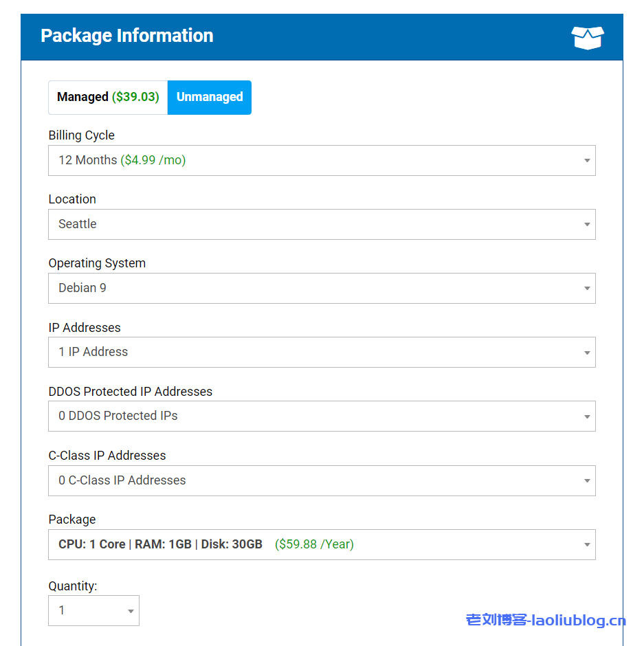Click the Billing Cycle label

click(x=81, y=135)
